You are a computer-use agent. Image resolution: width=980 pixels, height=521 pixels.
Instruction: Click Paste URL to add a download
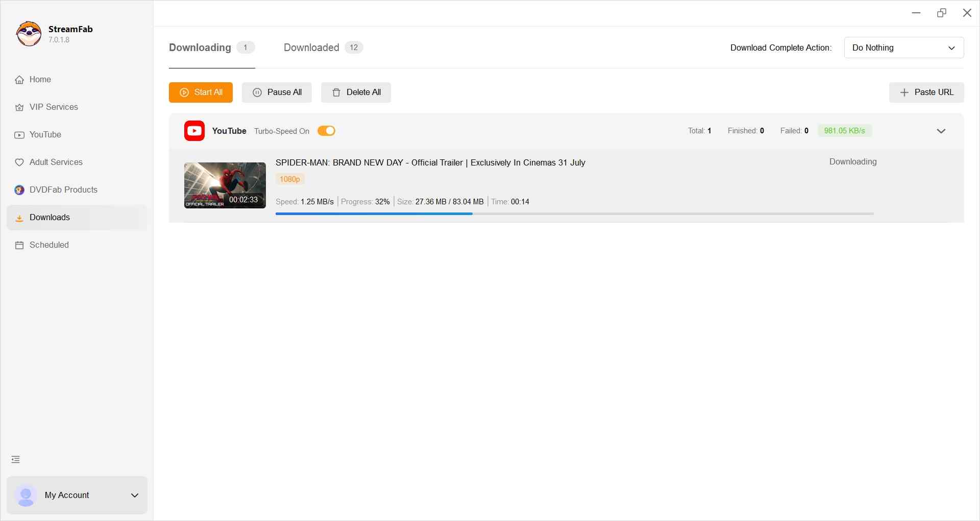click(926, 92)
